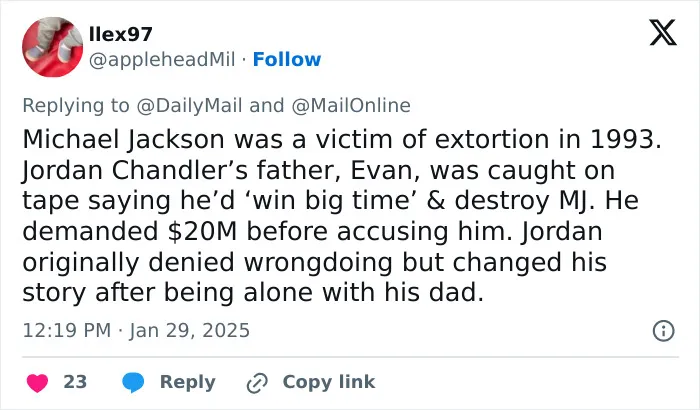Like the tweet with the heart icon
This screenshot has height=410, width=700.
(38, 383)
